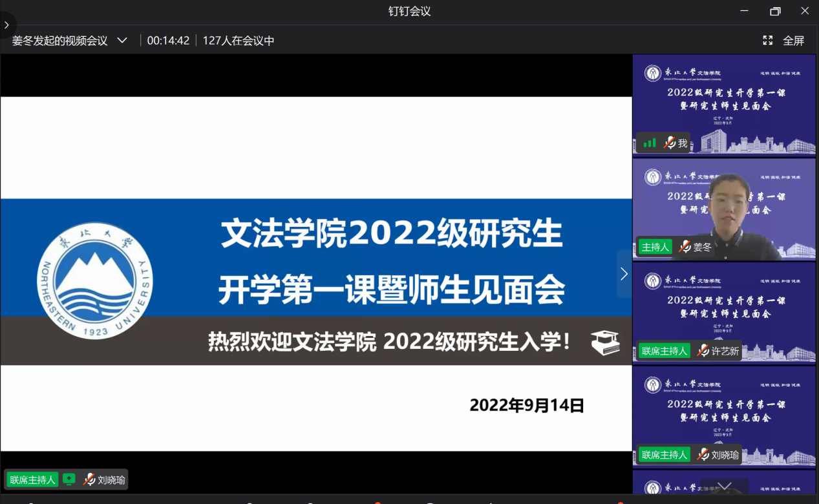This screenshot has height=504, width=819.
Task: Click the meeting title 姜冬发起的视频会议
Action: coord(59,41)
